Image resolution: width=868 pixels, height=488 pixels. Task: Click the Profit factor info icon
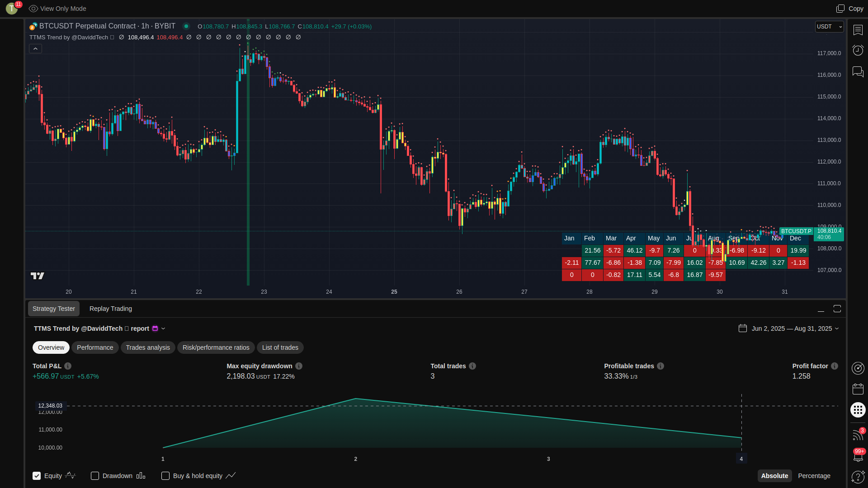[x=835, y=366]
